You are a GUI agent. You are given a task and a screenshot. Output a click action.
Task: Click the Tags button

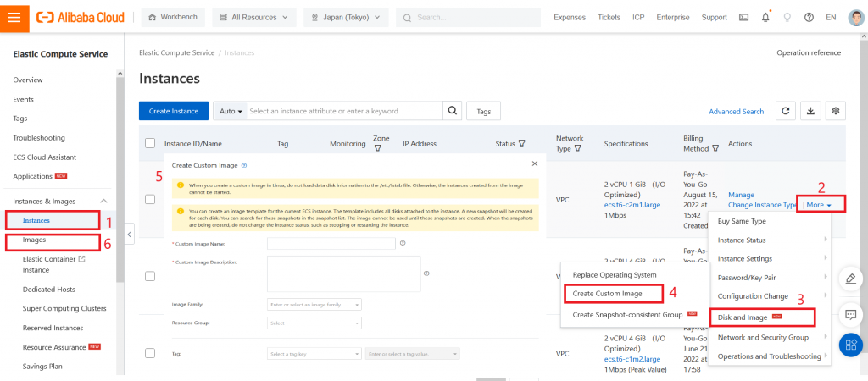coord(484,111)
